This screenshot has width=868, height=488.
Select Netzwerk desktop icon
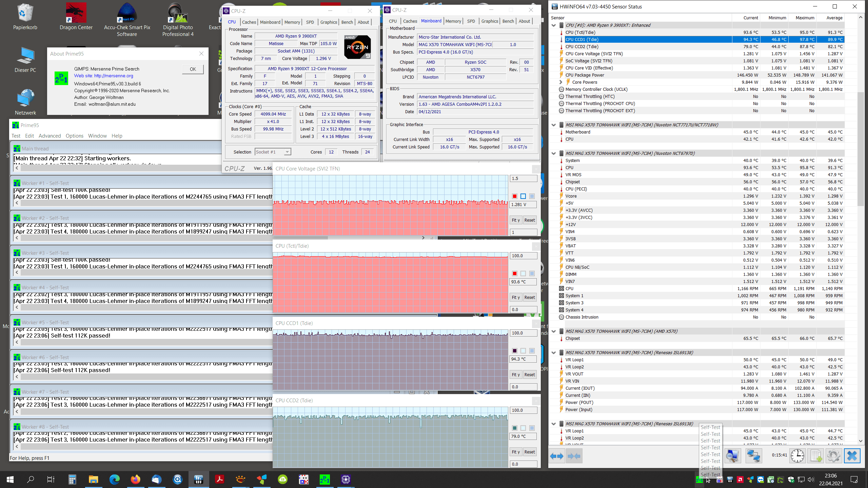pos(25,102)
